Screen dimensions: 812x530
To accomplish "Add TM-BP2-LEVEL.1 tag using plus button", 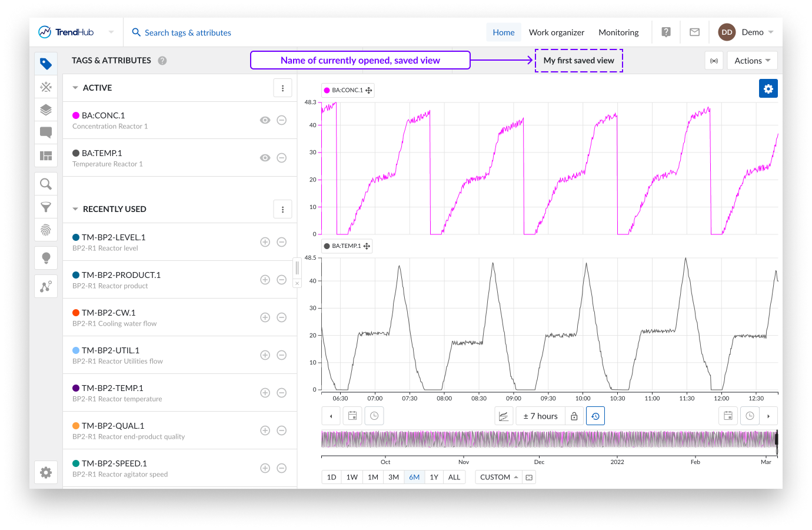I will coord(265,242).
